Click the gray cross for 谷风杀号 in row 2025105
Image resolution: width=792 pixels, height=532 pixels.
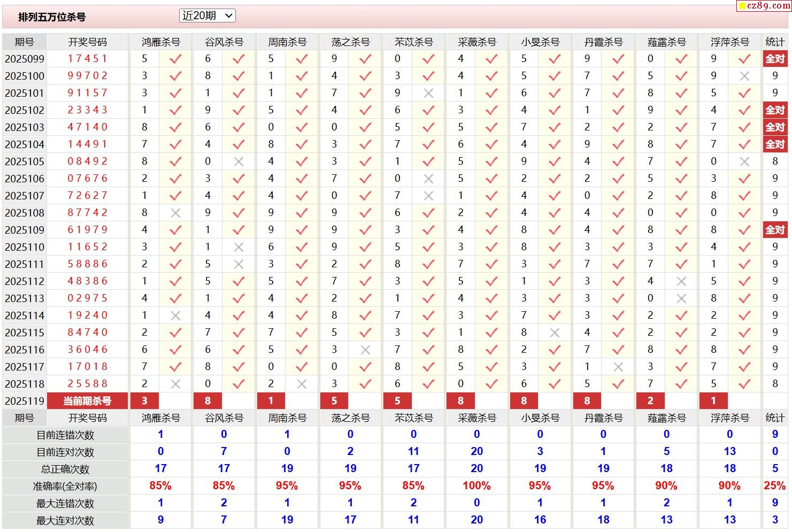coord(239,161)
